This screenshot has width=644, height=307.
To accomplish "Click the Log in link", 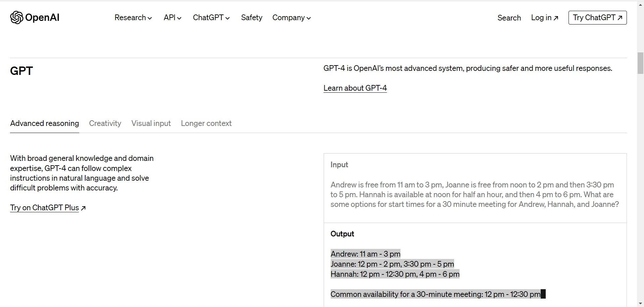I will [545, 18].
